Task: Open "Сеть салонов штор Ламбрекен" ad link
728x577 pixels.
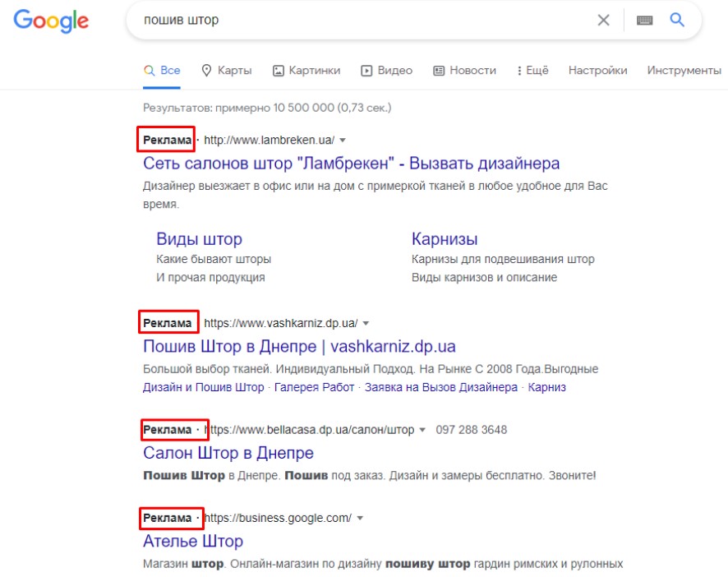Action: [351, 164]
